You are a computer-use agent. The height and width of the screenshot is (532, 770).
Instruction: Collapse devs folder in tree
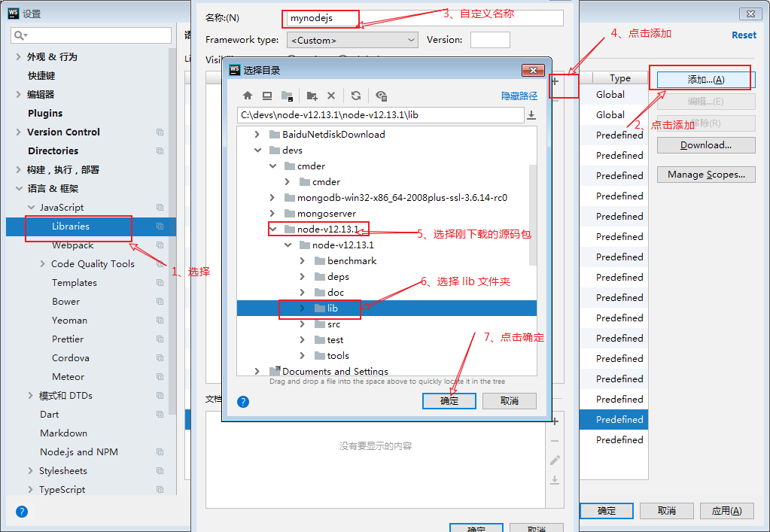click(x=258, y=150)
